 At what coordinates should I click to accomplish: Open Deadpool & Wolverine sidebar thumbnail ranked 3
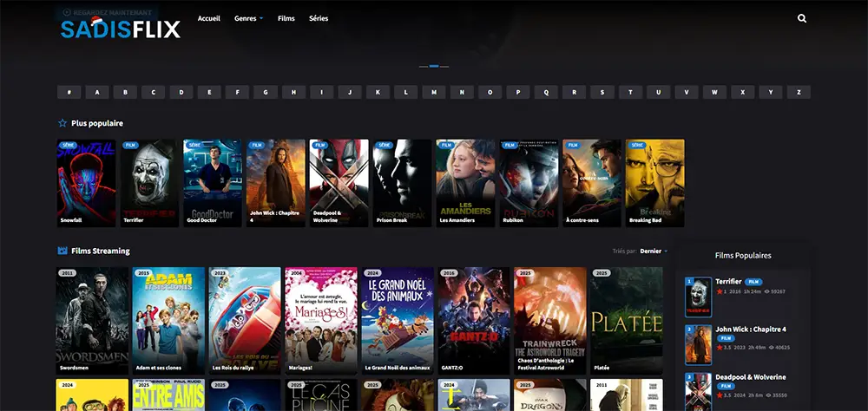[699, 392]
